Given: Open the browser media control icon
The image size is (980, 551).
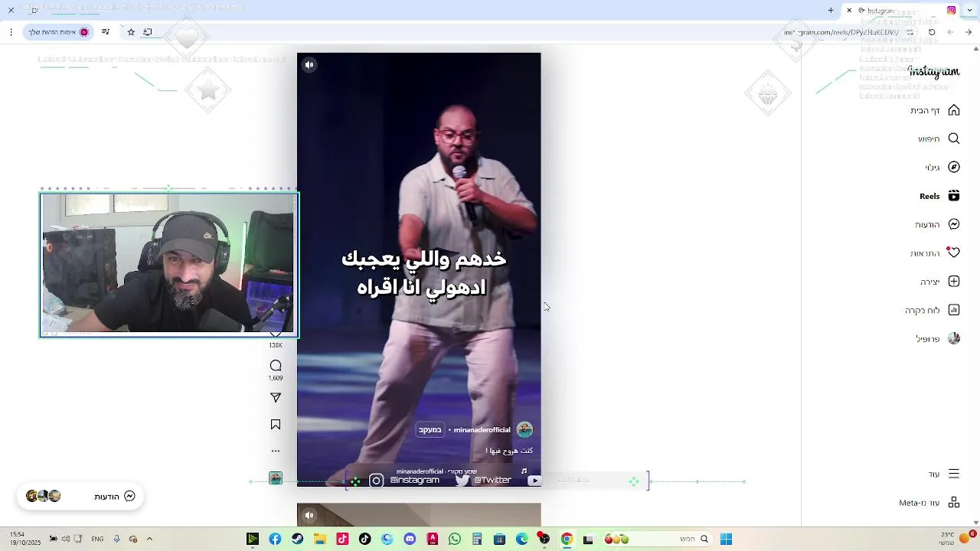Looking at the screenshot, I should click(105, 32).
